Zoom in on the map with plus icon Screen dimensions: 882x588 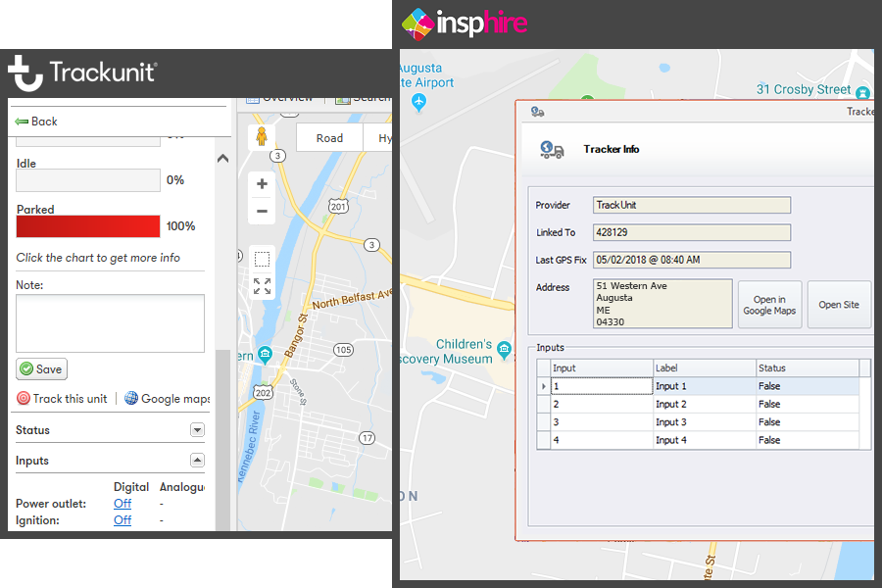[x=261, y=183]
